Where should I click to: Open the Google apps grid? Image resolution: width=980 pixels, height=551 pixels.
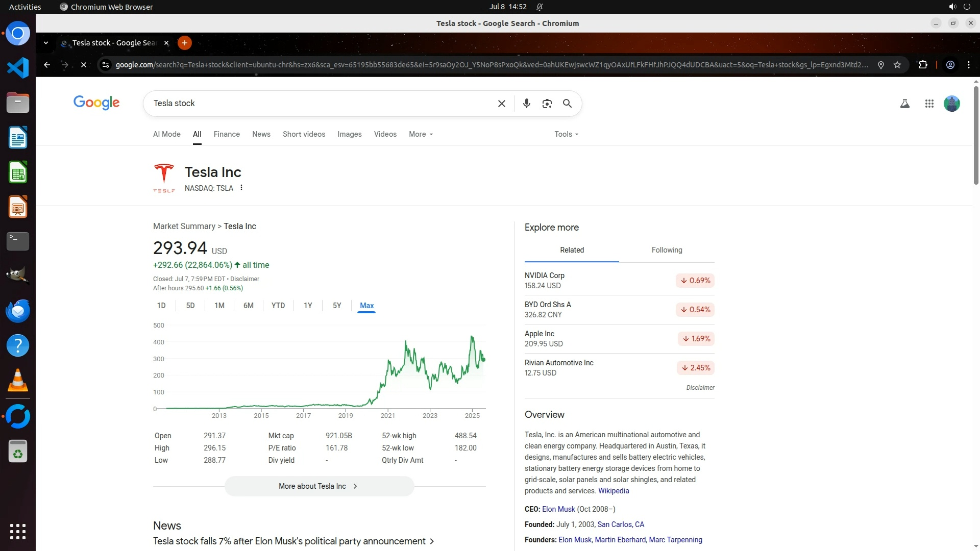[929, 104]
